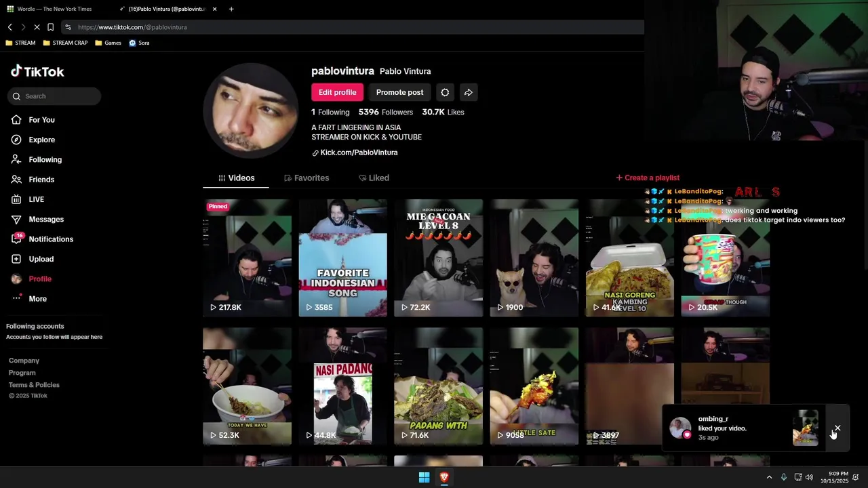This screenshot has width=868, height=488.
Task: Open the Nasi Padang video
Action: click(342, 386)
